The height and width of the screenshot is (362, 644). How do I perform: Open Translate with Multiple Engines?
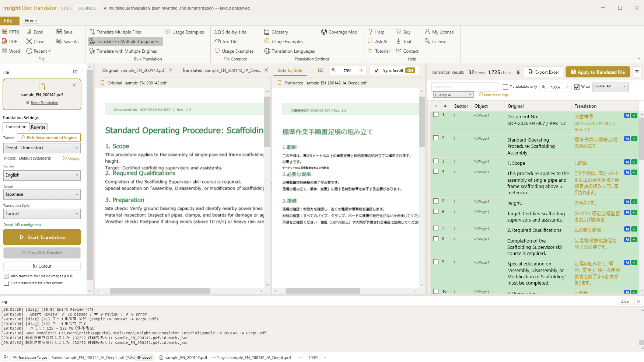[123, 51]
